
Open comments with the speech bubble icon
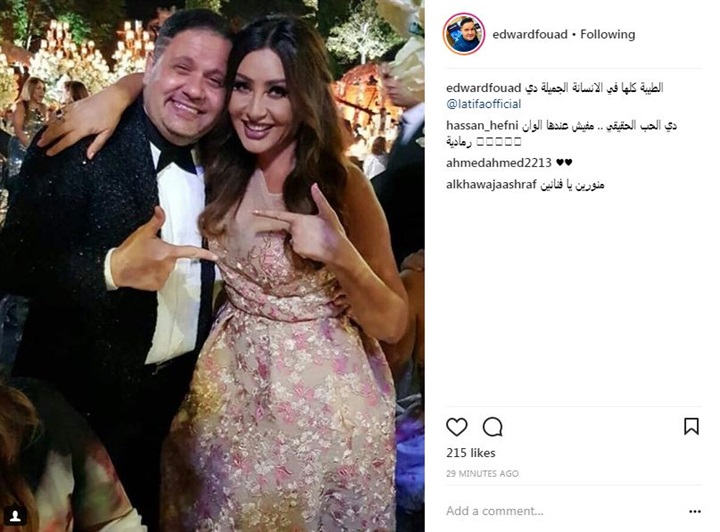tap(493, 427)
